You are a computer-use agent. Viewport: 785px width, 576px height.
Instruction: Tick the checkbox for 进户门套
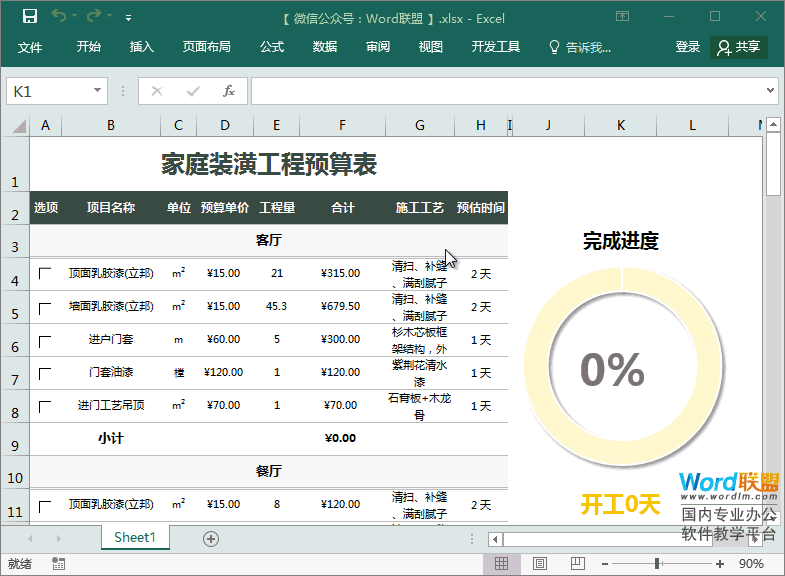pos(45,342)
